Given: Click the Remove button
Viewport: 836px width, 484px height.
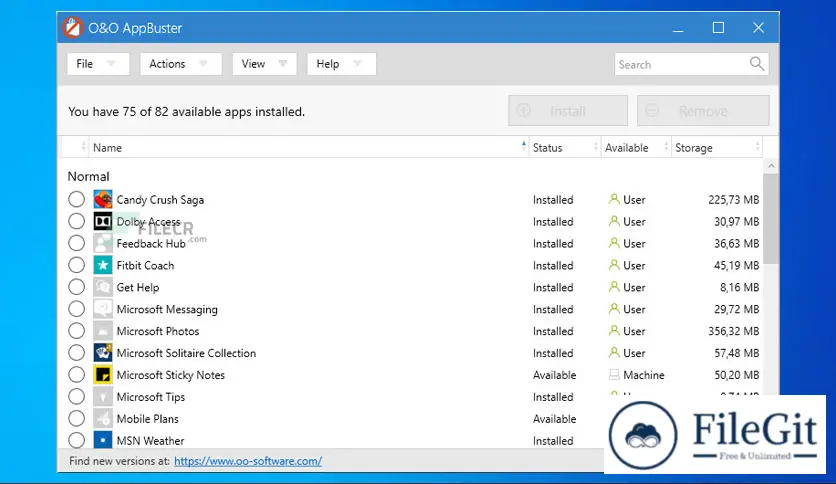Looking at the screenshot, I should click(703, 111).
